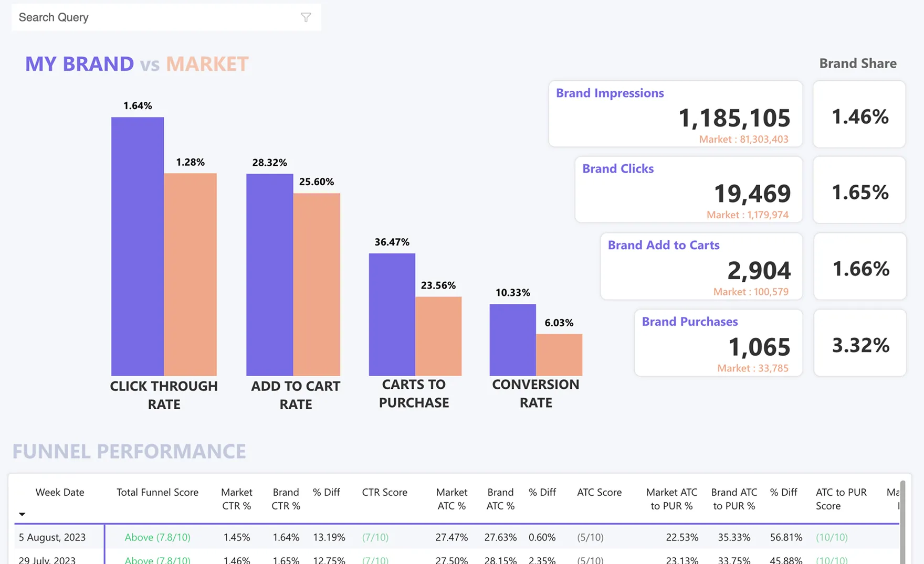Click the Above (7.8/10) score for 5 August

pos(157,537)
